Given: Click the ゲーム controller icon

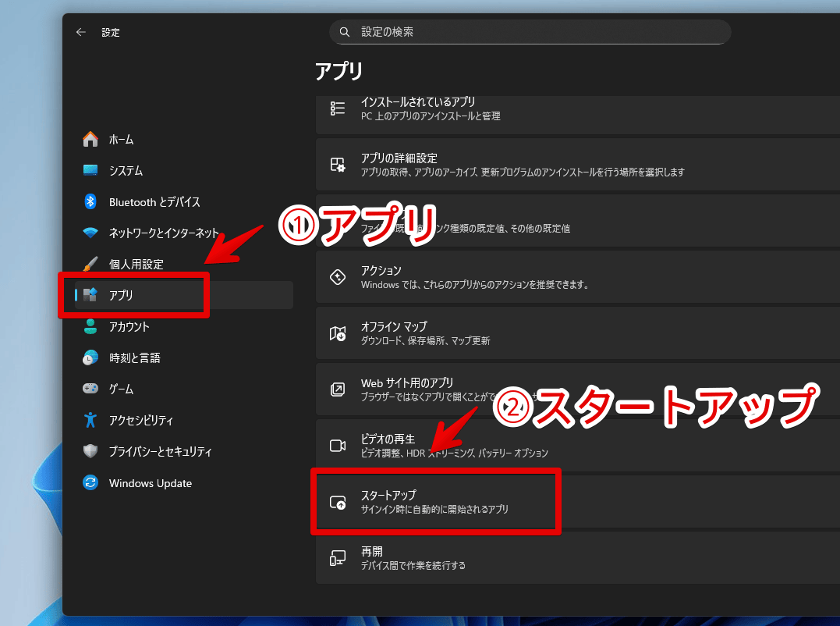Looking at the screenshot, I should (90, 389).
